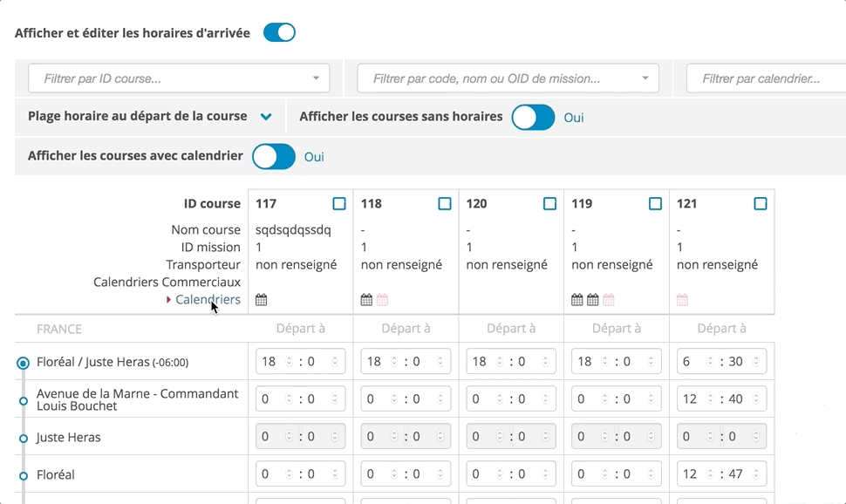Select the checkbox for course 120
Screen dimensions: 846x504
coord(549,204)
